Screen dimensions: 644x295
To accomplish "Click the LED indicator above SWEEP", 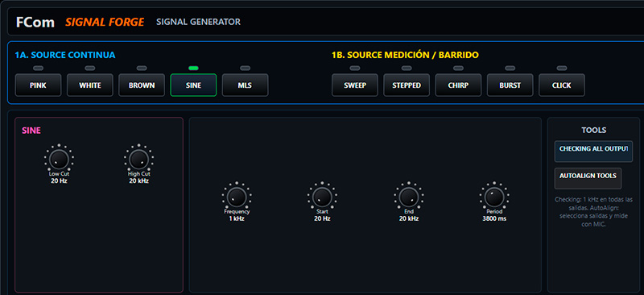I will point(355,68).
